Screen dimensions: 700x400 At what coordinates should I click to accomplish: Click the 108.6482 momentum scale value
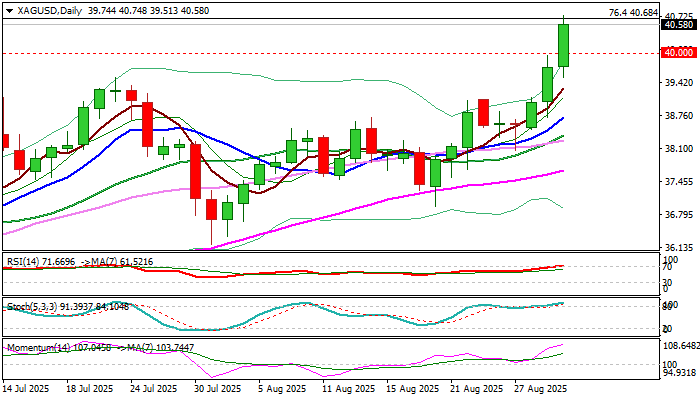[680, 346]
